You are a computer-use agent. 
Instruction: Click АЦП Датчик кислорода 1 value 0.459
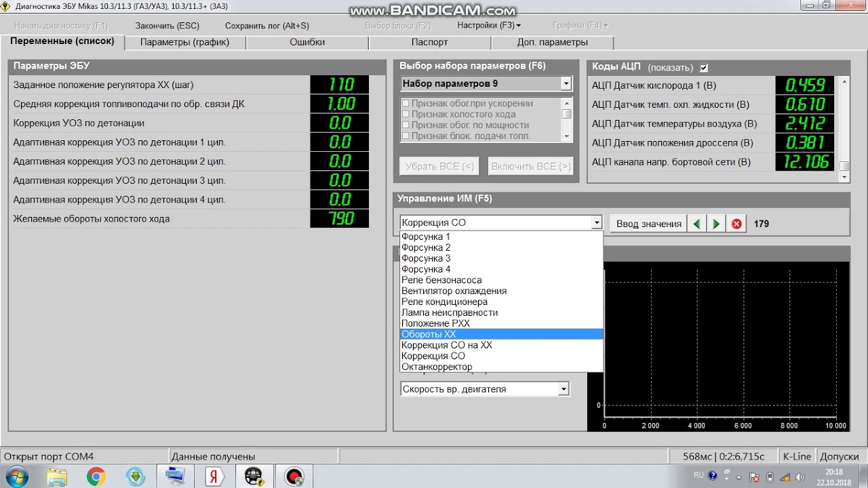tap(805, 85)
